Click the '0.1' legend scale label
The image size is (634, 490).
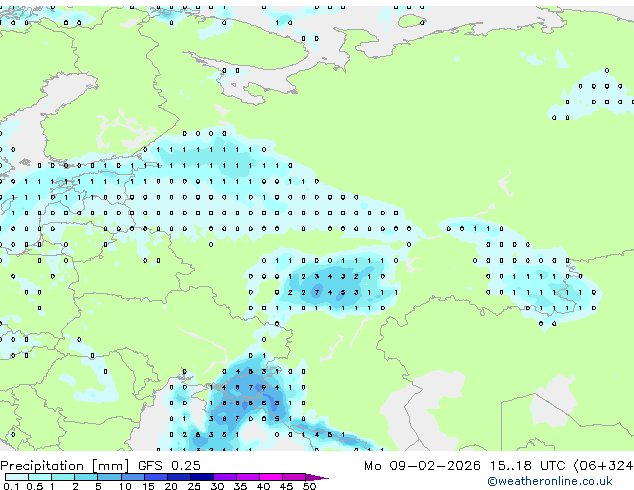point(11,486)
